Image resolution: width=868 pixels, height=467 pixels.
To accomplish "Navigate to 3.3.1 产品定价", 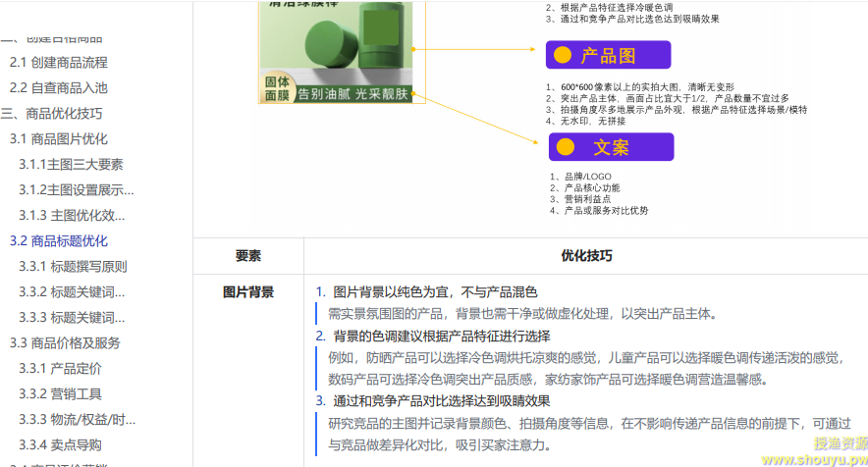I will [x=60, y=368].
